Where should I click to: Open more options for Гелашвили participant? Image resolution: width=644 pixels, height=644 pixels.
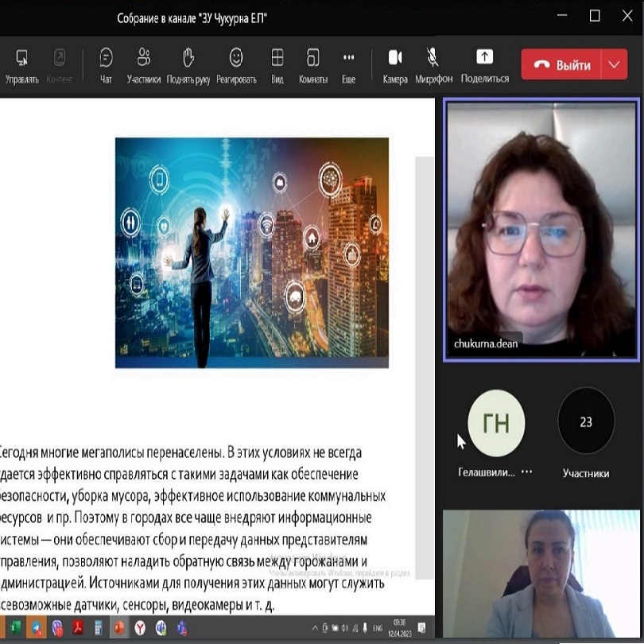point(526,472)
